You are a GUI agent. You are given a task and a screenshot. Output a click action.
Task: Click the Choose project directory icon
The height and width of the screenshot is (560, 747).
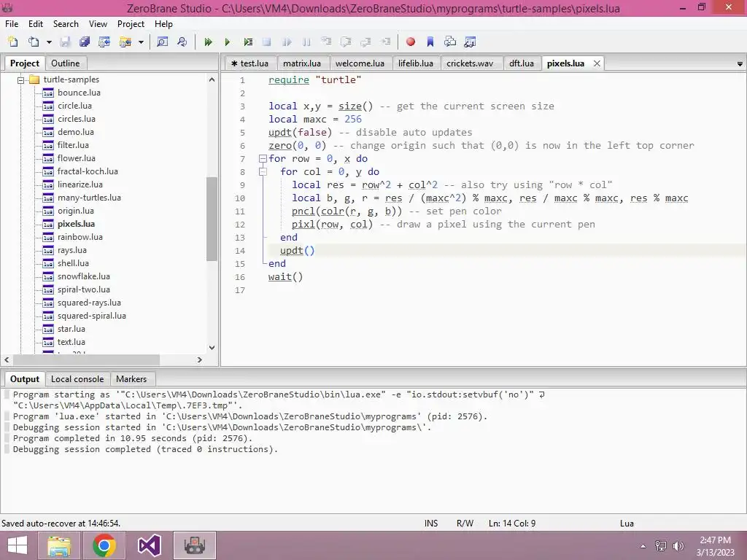click(125, 42)
